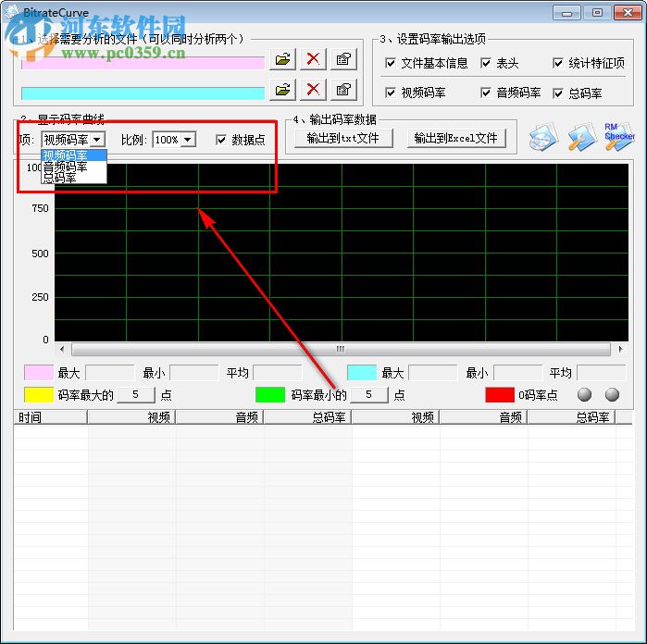Click the second 音频 column header
This screenshot has height=644, width=647.
(x=483, y=417)
